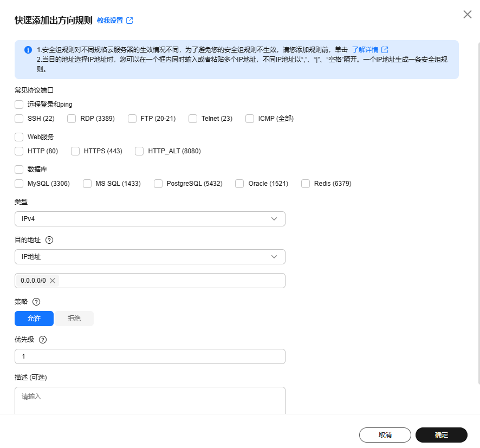Open the 目的地址 dropdown showing IP地址
This screenshot has height=448, width=480.
coord(150,256)
